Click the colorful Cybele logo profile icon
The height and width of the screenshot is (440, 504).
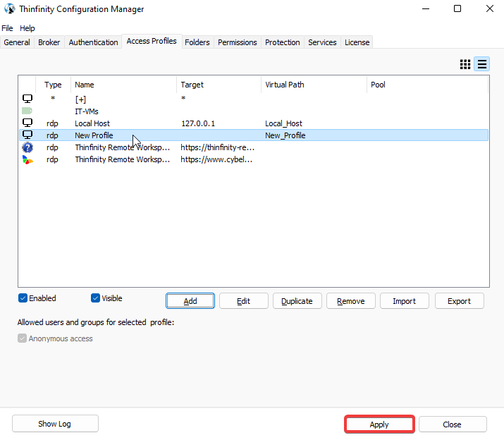pos(27,159)
